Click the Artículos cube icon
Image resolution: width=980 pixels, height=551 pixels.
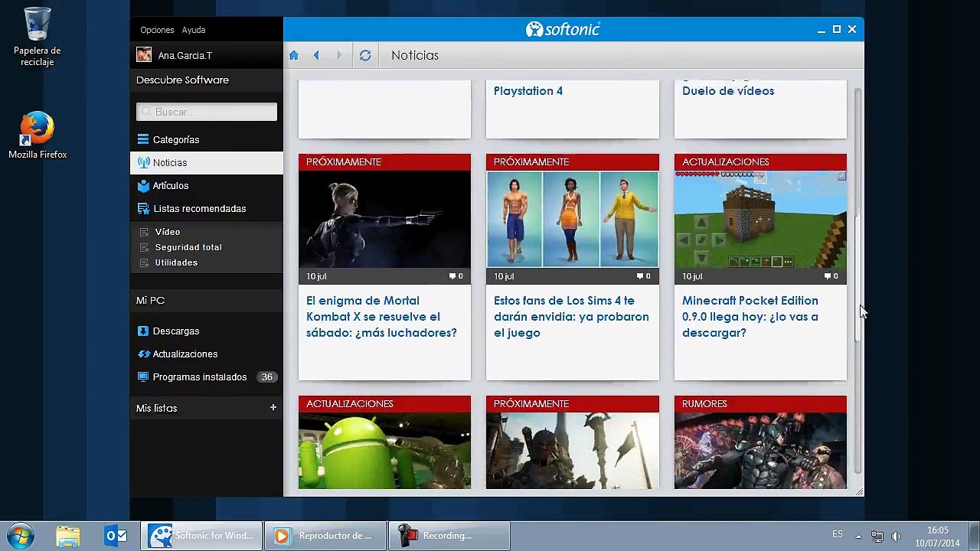coord(143,185)
